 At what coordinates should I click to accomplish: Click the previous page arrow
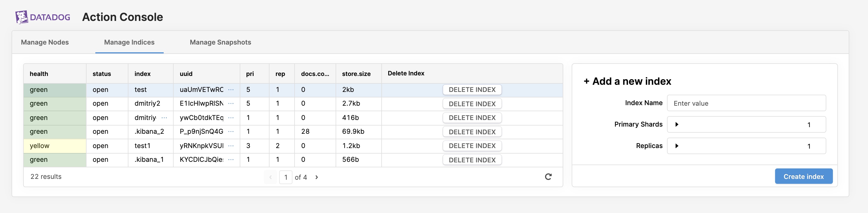[270, 177]
